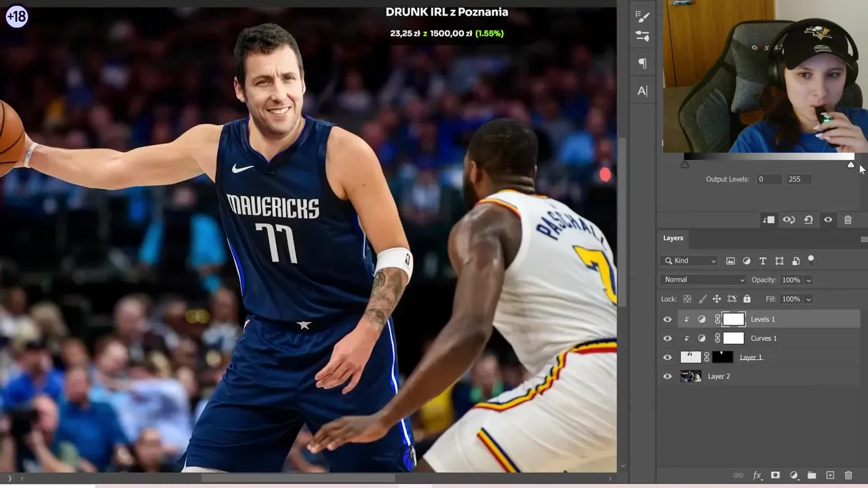Lock transparent pixels

687,299
